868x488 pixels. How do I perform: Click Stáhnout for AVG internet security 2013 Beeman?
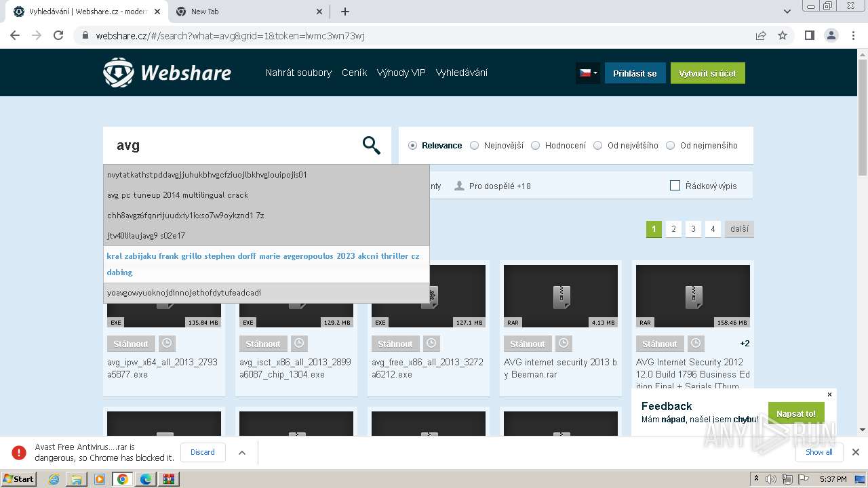[x=528, y=344]
